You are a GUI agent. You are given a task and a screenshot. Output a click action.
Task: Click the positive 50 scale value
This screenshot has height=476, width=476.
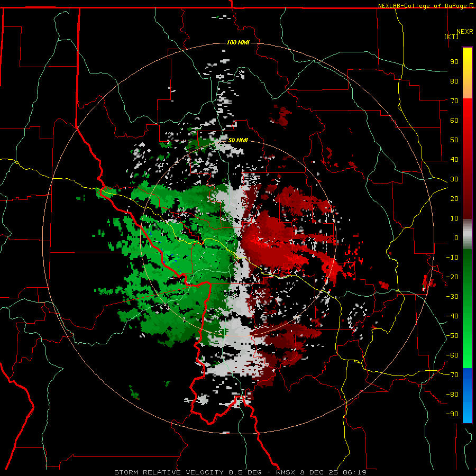[454, 140]
